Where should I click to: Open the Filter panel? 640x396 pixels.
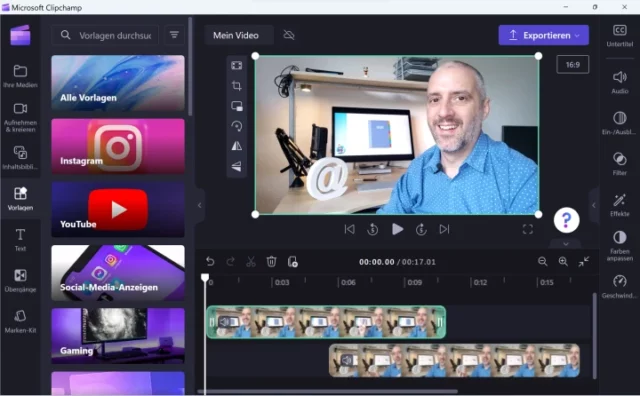click(x=620, y=164)
